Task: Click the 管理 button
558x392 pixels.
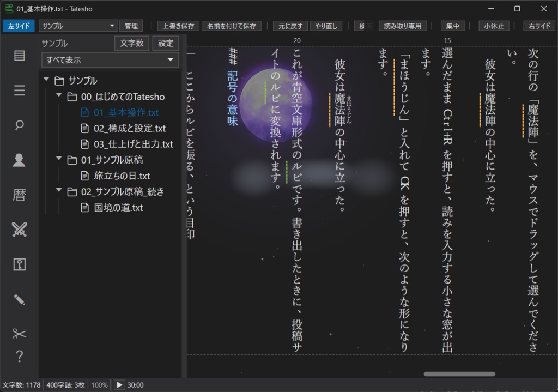Action: pyautogui.click(x=131, y=26)
